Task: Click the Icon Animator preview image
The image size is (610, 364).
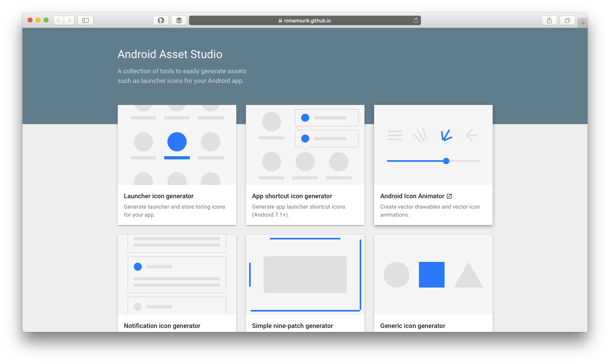Action: (x=433, y=145)
